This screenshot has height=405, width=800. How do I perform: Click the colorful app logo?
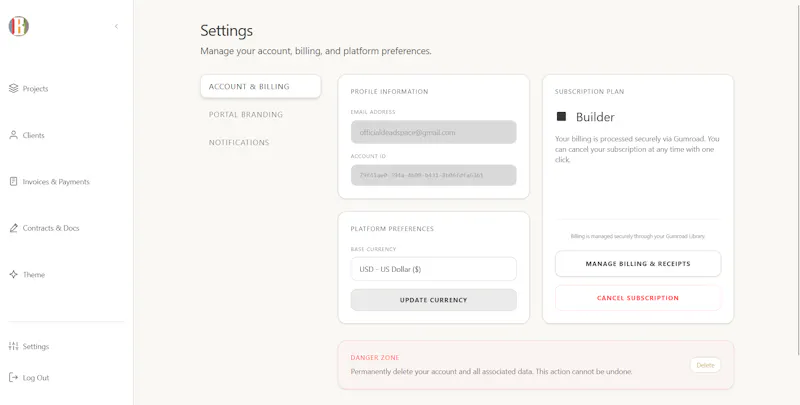click(x=18, y=26)
